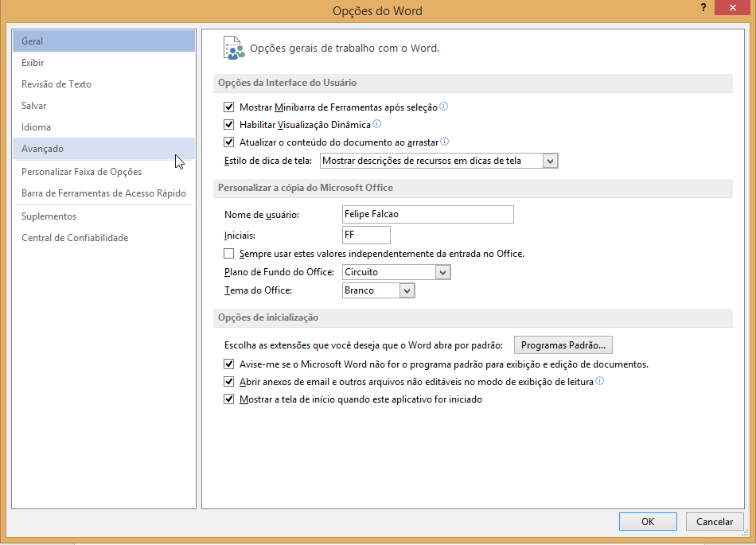Open the Suplementos category
756x545 pixels.
(103, 216)
